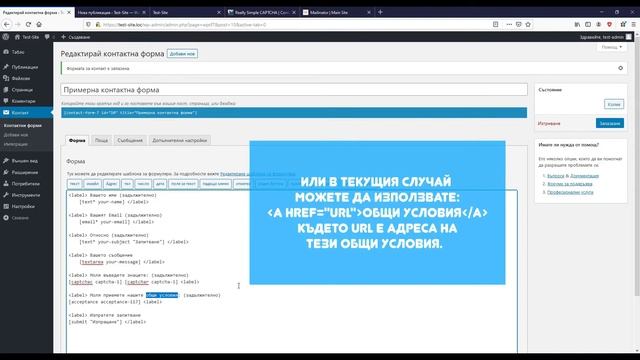Screen dimensions: 640x360
Task: Switch to Mailinator browser tab
Action: click(337, 12)
